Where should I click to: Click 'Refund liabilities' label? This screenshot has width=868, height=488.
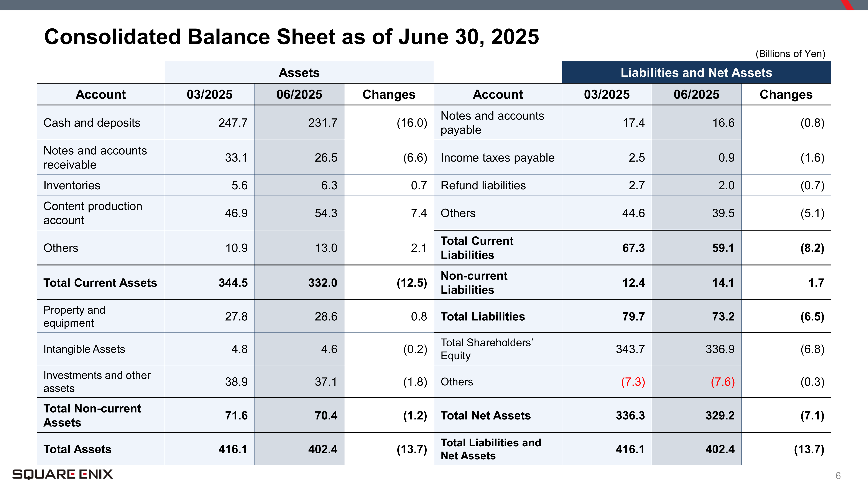coord(483,185)
